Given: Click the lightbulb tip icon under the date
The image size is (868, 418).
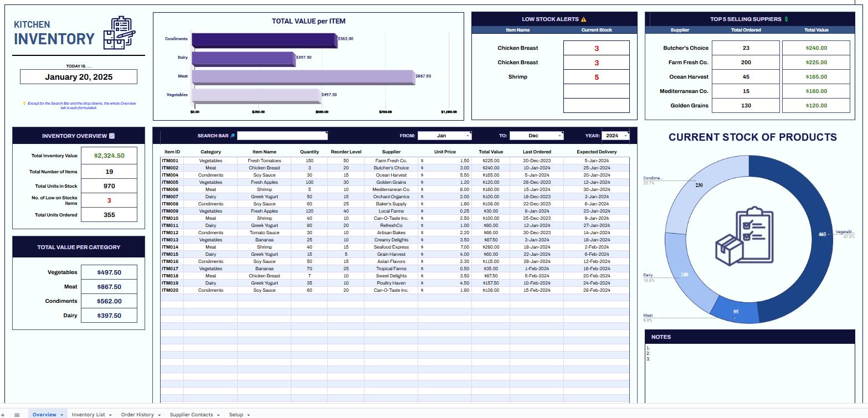Looking at the screenshot, I should point(24,104).
